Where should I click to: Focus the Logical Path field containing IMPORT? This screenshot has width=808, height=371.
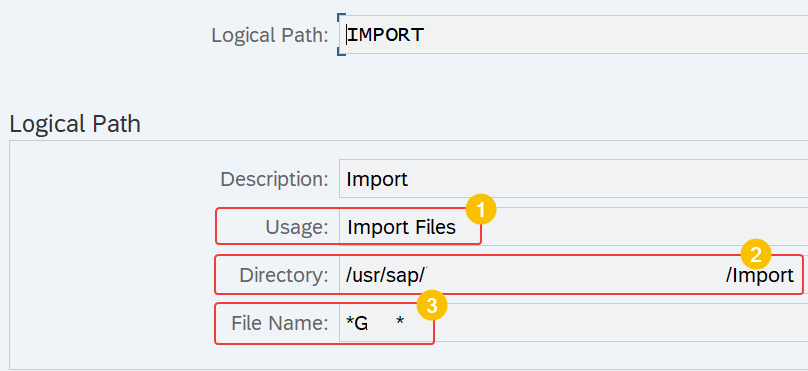(573, 35)
